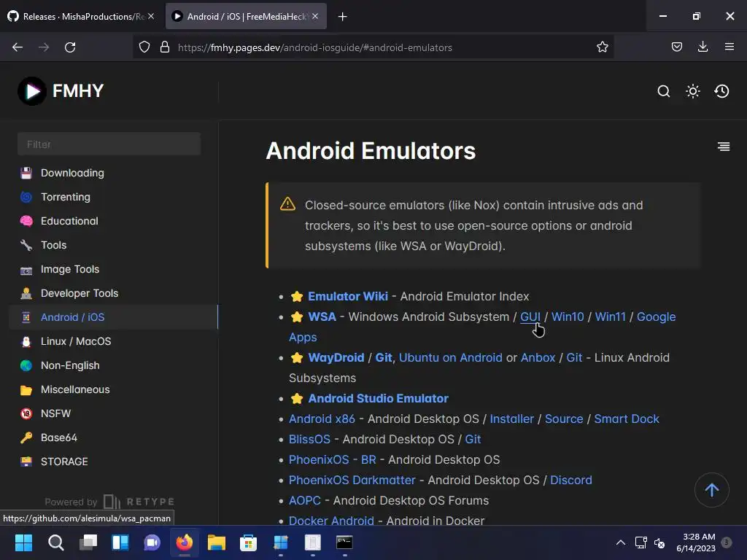The width and height of the screenshot is (747, 560).
Task: Click the FMHY logo
Action: (61, 91)
